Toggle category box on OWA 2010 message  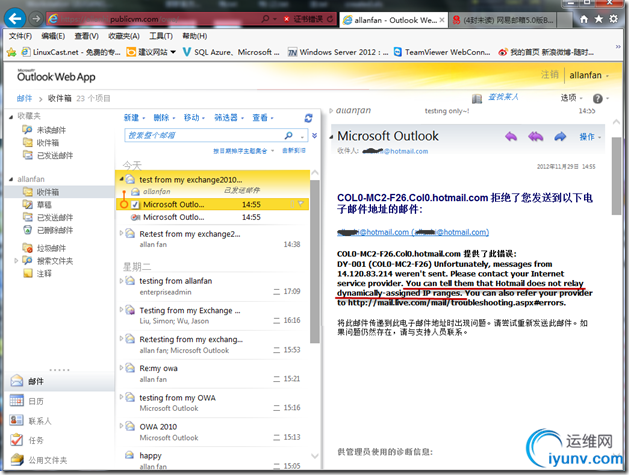coord(276,437)
